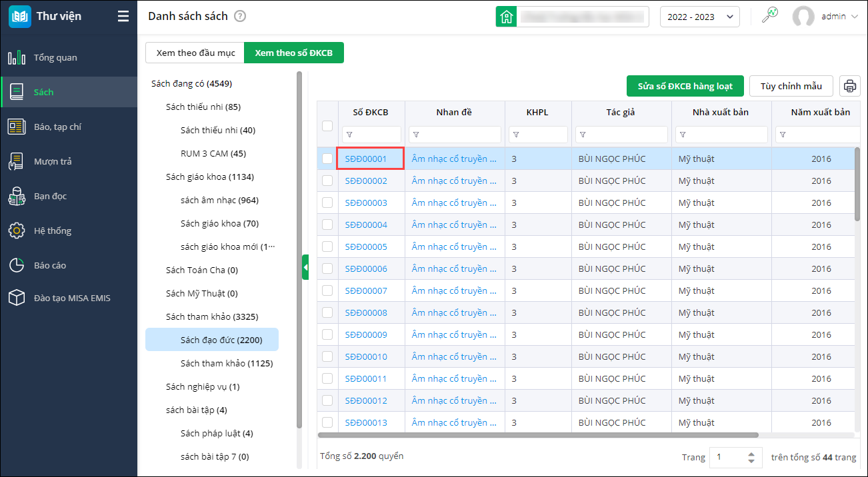Tick the checkbox for row SĐĐ00013

click(327, 422)
